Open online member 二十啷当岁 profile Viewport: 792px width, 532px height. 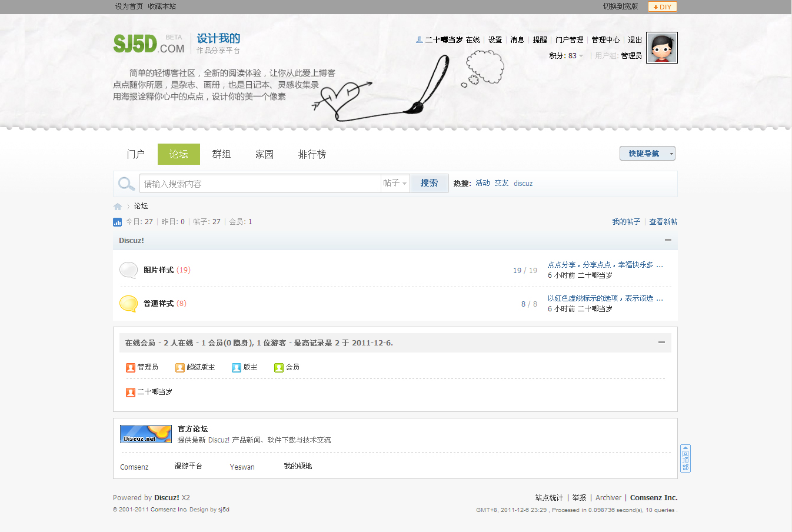[155, 392]
